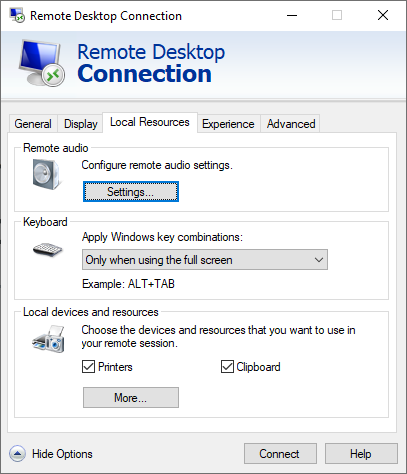
Task: Click the large Remote Desktop monitor logo
Action: point(42,63)
